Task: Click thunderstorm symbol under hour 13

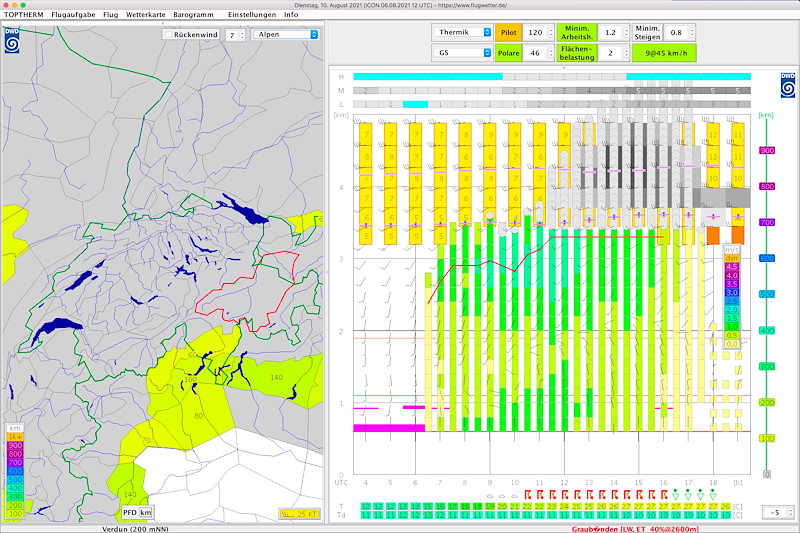Action: [589, 495]
